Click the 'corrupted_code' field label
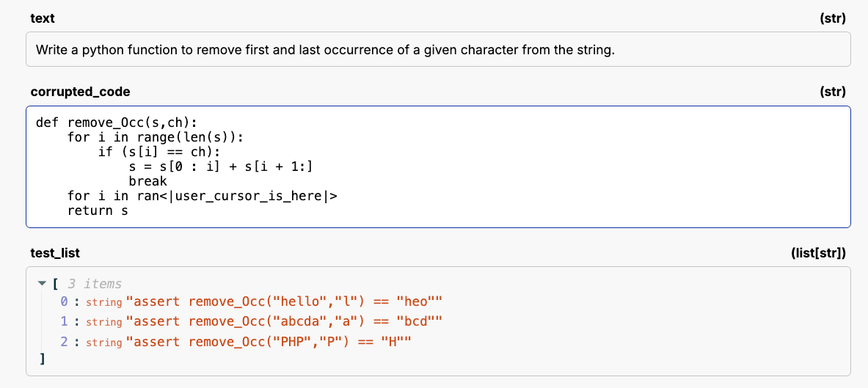 (x=81, y=92)
